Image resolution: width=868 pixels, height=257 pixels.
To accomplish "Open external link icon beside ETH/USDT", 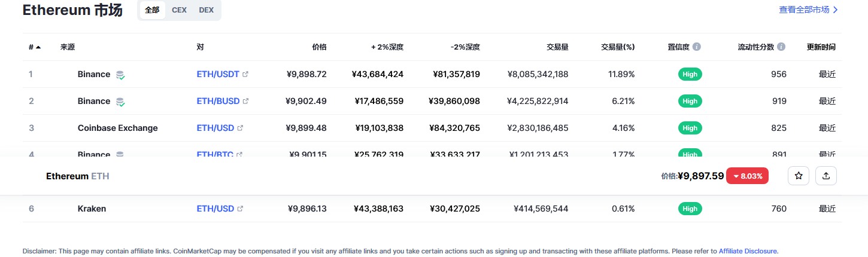I will click(x=245, y=75).
